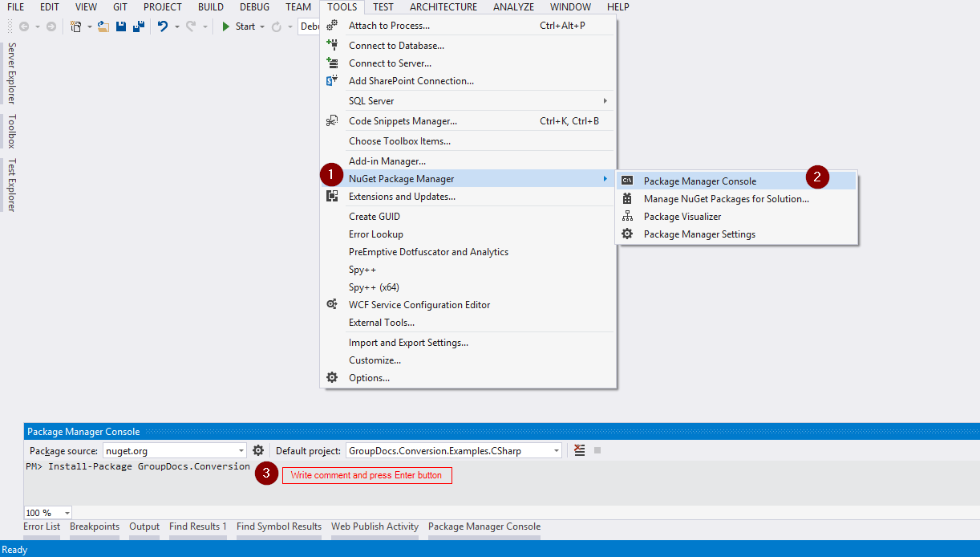Open console settings gear next to package source
This screenshot has height=557, width=980.
[258, 451]
